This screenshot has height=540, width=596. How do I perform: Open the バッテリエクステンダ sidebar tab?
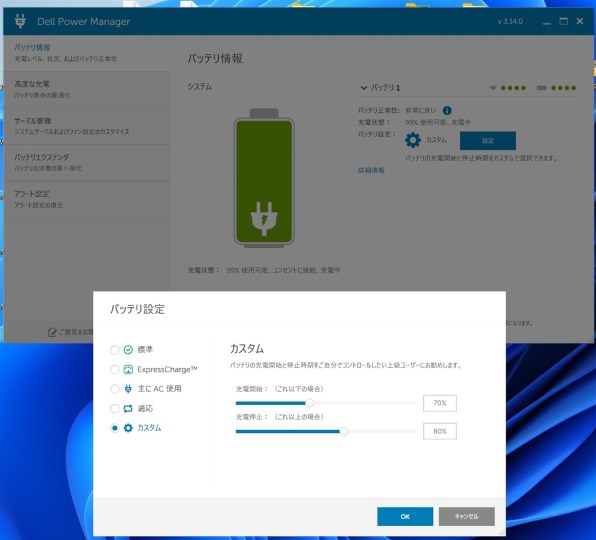click(x=87, y=163)
